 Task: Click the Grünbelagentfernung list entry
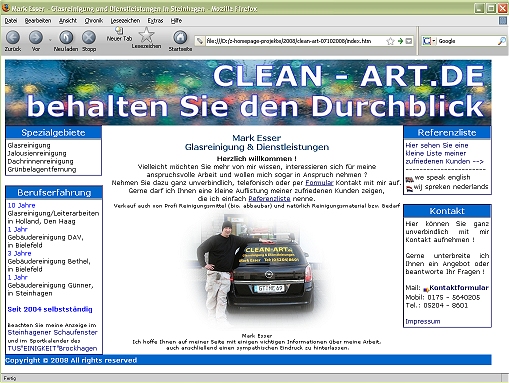[x=42, y=169]
